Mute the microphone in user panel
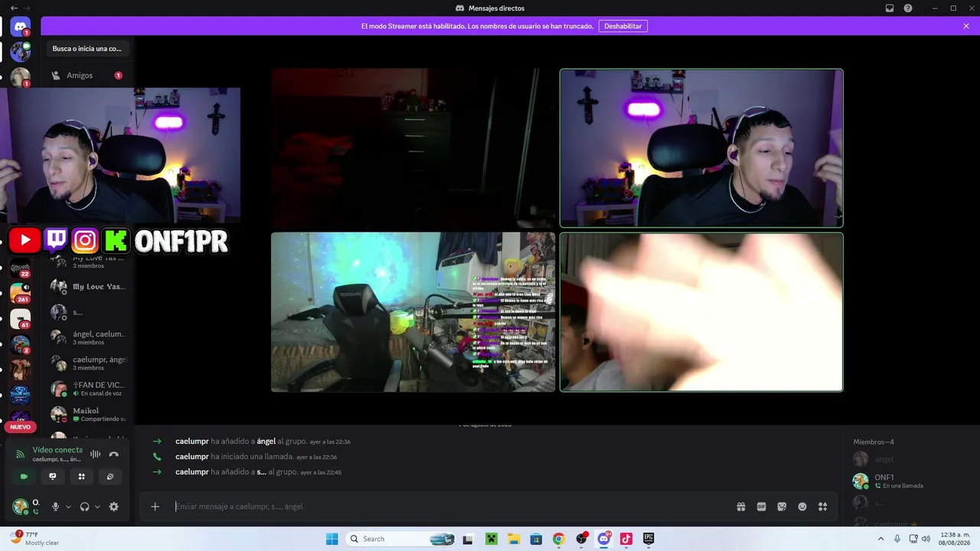 (55, 507)
